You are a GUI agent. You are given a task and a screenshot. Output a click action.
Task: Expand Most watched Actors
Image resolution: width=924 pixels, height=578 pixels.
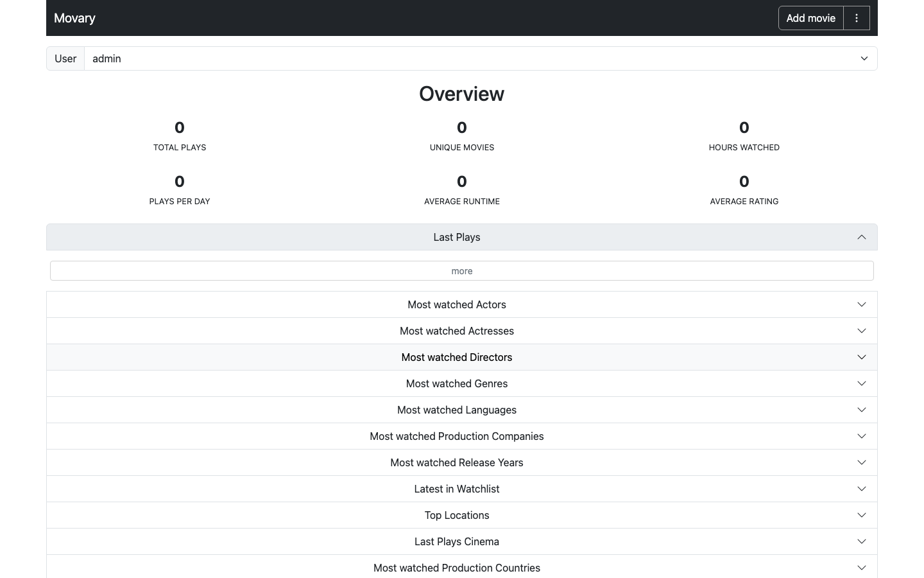[462, 304]
